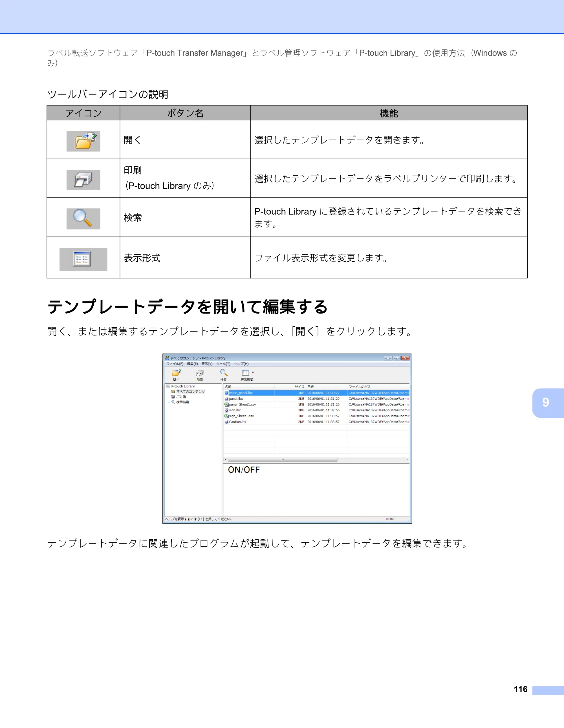Click the サイズ column header to sort

[290, 387]
